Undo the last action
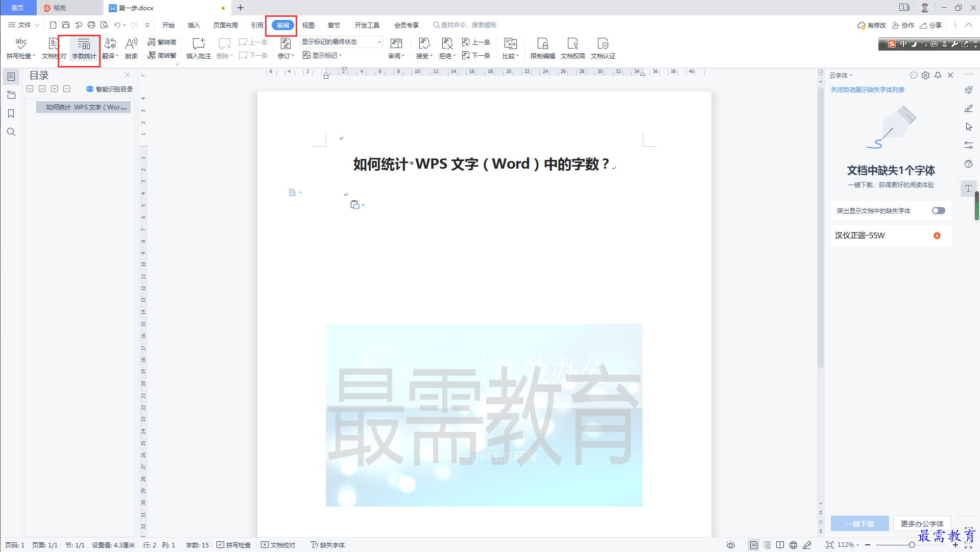 pyautogui.click(x=117, y=25)
